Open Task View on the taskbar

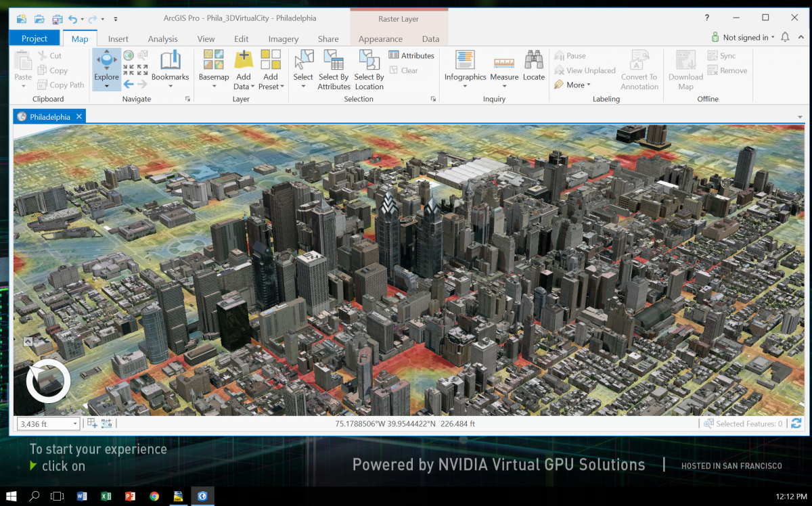58,496
